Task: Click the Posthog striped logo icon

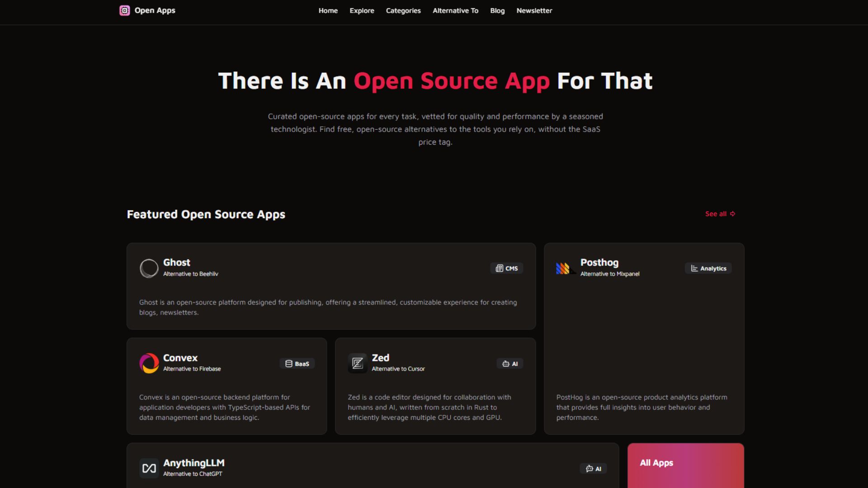Action: pos(563,268)
